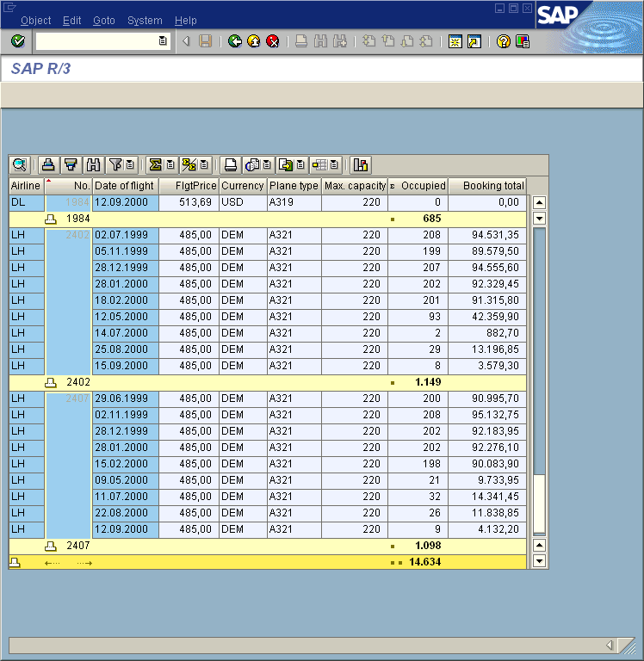Click the upper scroll-up arrow beside DL row
Image resolution: width=644 pixels, height=661 pixels.
540,203
